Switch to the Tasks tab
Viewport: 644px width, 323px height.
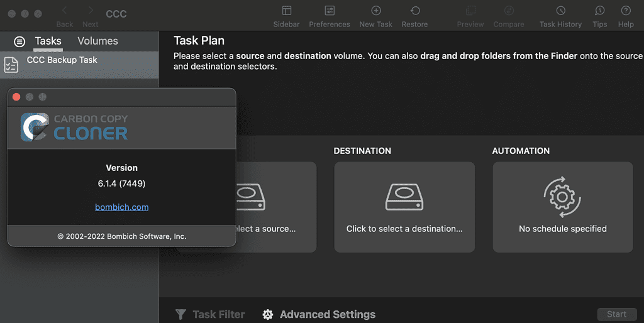[x=48, y=41]
